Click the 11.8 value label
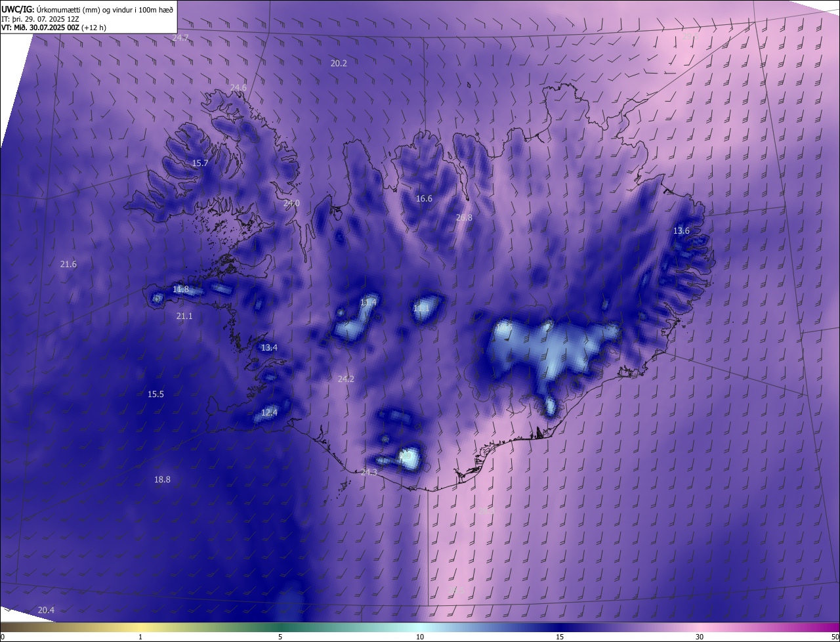 tap(180, 289)
